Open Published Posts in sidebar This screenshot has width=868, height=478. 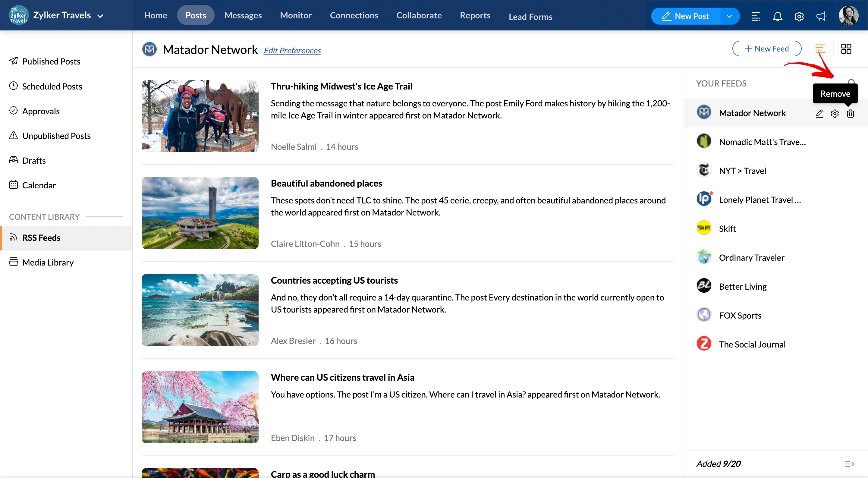(x=66, y=61)
